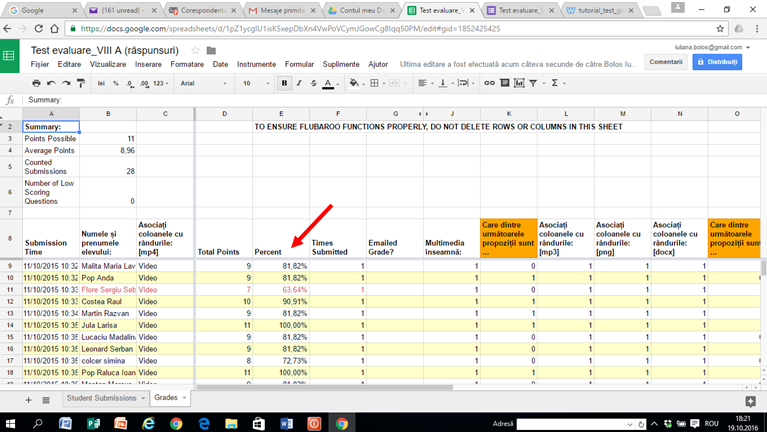Open the vertical align dropdown
Viewport: 767px width, 432px height.
[x=446, y=83]
